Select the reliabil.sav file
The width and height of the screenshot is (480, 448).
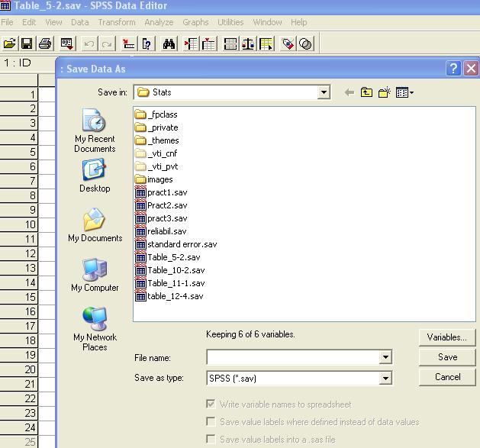[161, 231]
